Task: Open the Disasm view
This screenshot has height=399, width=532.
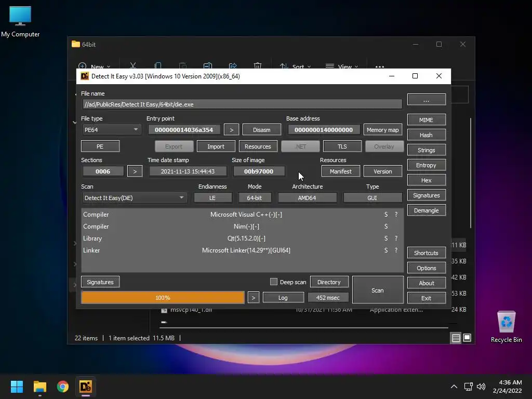Action: point(262,129)
